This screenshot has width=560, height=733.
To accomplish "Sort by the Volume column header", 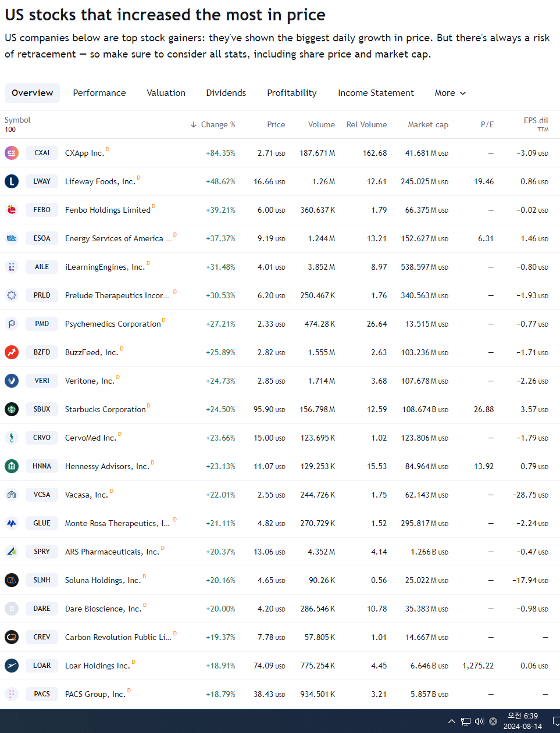I will (322, 124).
